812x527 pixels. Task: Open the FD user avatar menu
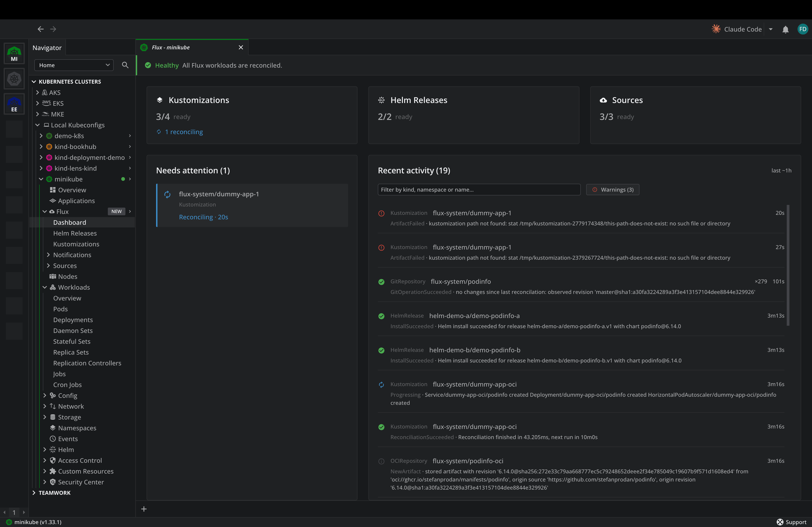[803, 29]
